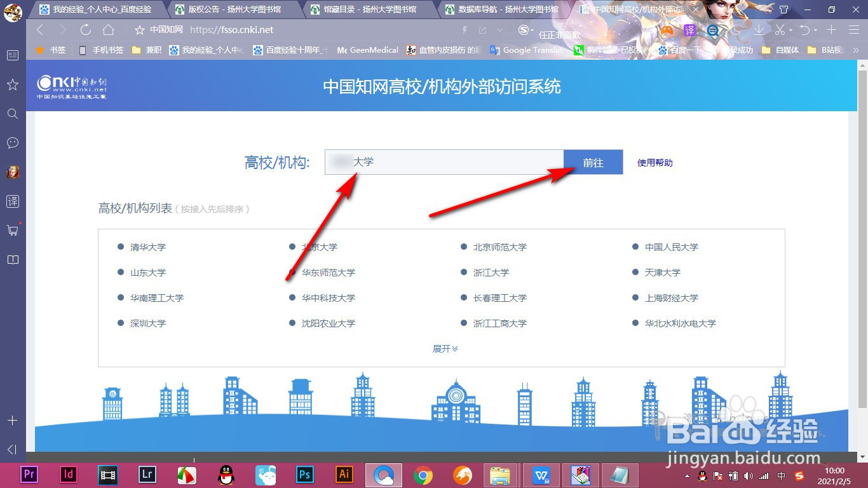Expand the full university list

click(x=445, y=349)
